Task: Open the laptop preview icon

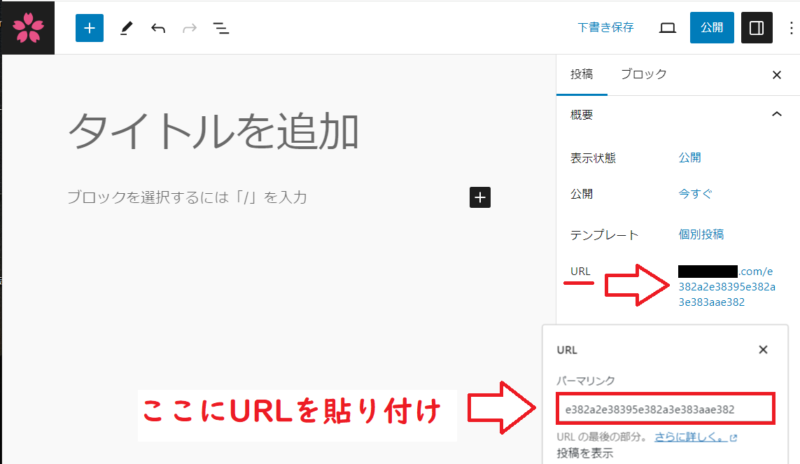Action: coord(667,28)
